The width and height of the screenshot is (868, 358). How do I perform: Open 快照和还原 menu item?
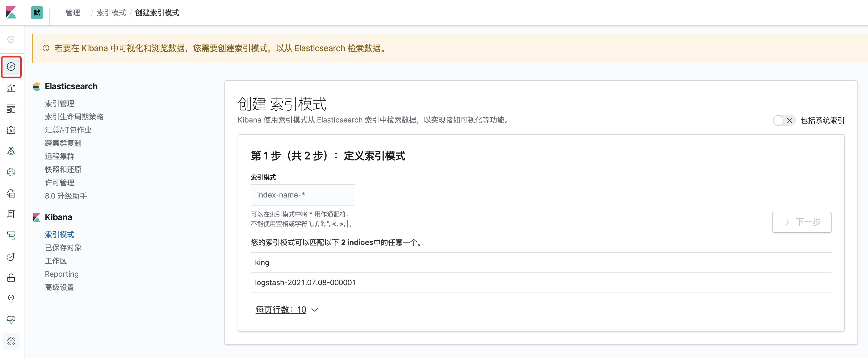tap(63, 169)
